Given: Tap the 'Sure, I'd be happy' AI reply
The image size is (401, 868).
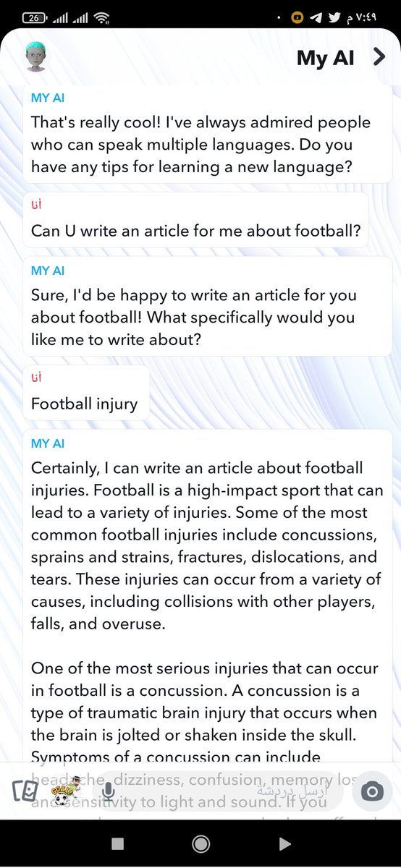Looking at the screenshot, I should coord(207,307).
